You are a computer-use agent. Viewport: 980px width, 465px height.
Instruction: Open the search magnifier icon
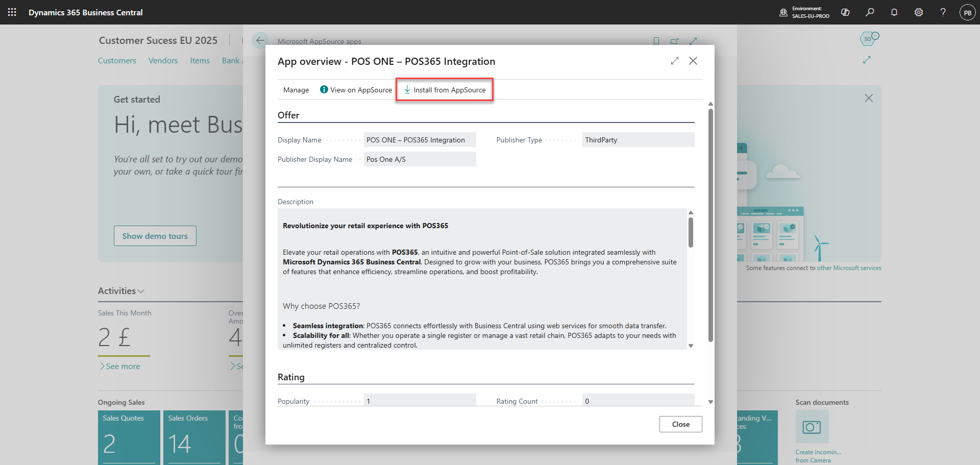click(x=870, y=12)
